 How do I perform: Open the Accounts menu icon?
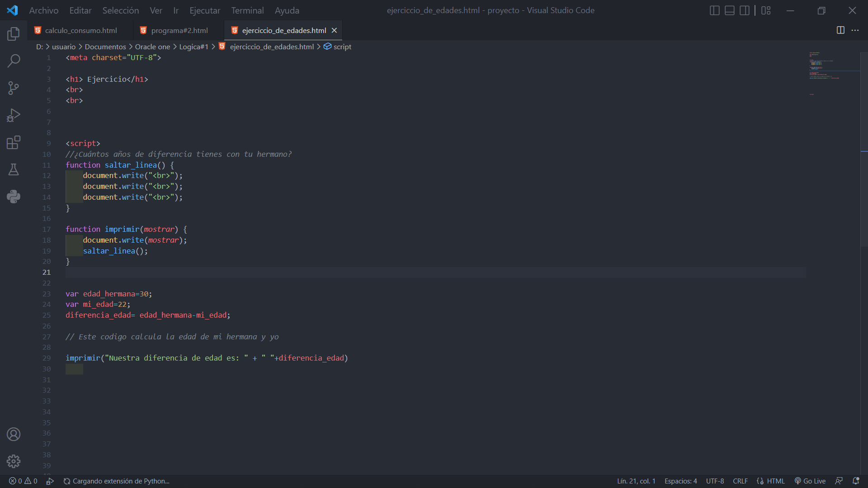point(14,434)
